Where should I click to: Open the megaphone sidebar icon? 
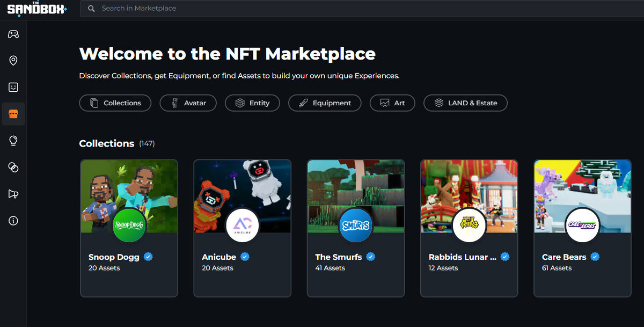coord(13,194)
